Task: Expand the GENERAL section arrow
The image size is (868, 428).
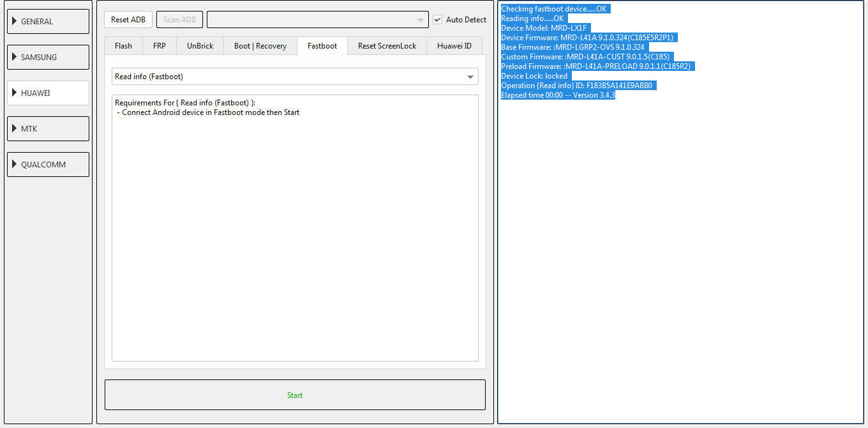Action: coord(15,21)
